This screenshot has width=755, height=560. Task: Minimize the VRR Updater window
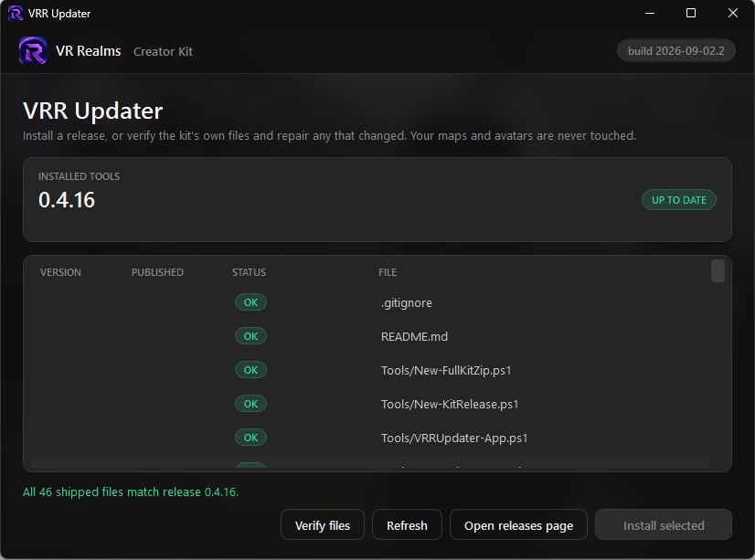[650, 13]
